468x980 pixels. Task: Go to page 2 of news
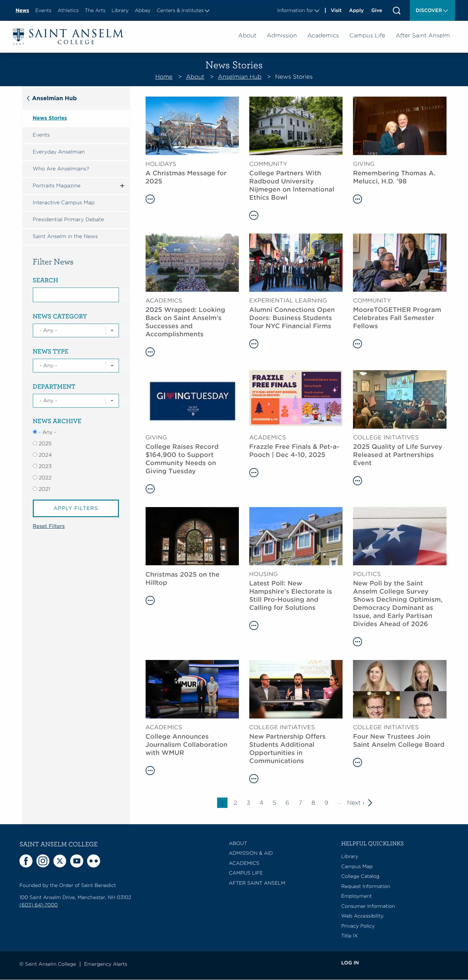[x=235, y=803]
